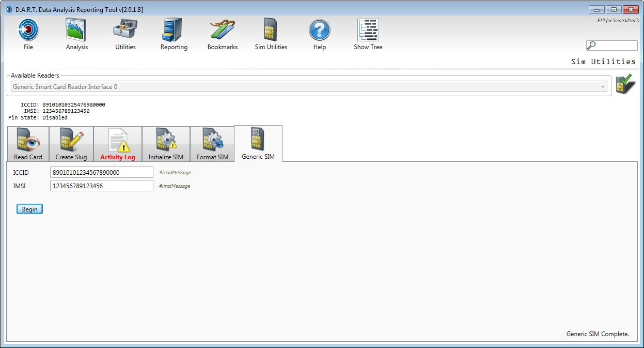Minimize the D.A.R.T. window
The width and height of the screenshot is (644, 348).
(595, 9)
